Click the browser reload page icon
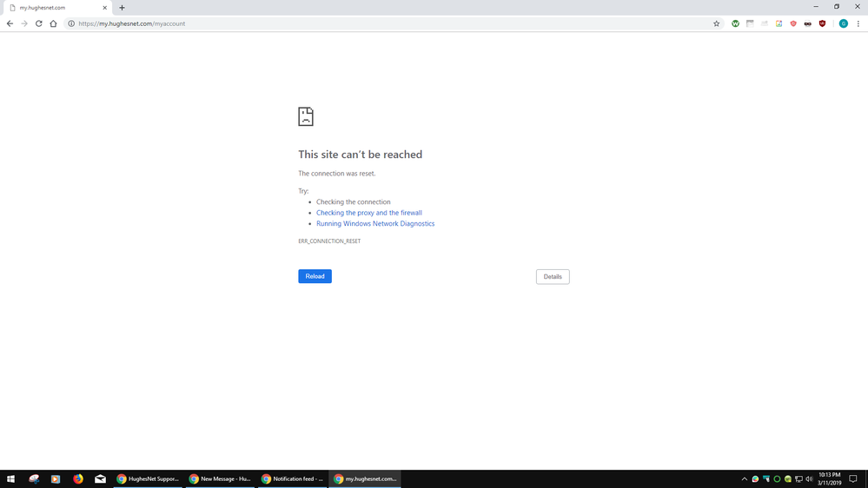The image size is (868, 488). [x=38, y=23]
